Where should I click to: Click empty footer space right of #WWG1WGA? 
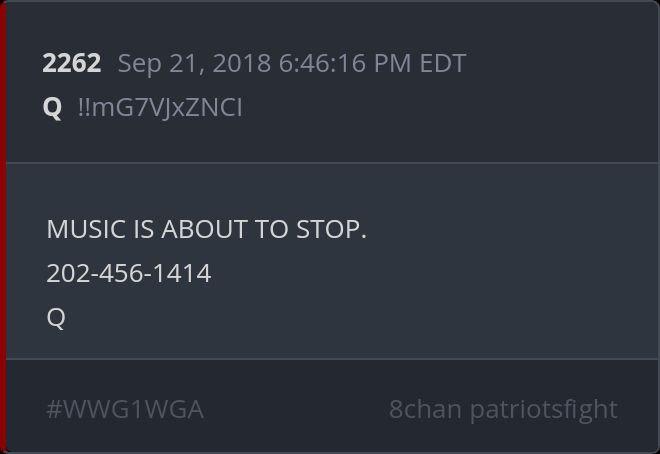click(x=295, y=409)
